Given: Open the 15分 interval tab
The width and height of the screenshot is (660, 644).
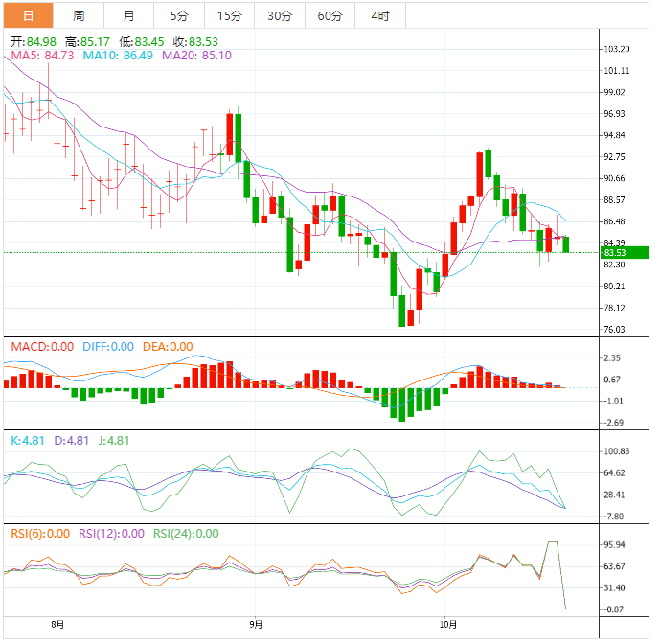Looking at the screenshot, I should 229,15.
